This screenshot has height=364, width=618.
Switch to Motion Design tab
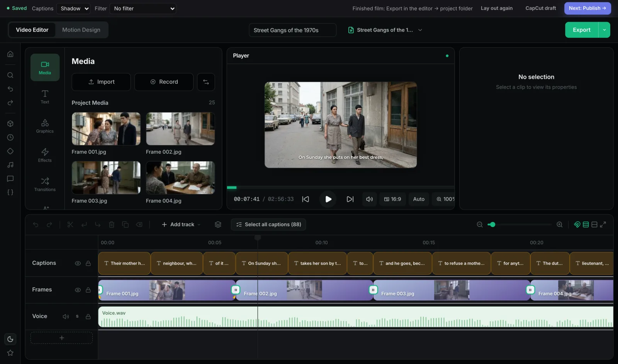81,30
